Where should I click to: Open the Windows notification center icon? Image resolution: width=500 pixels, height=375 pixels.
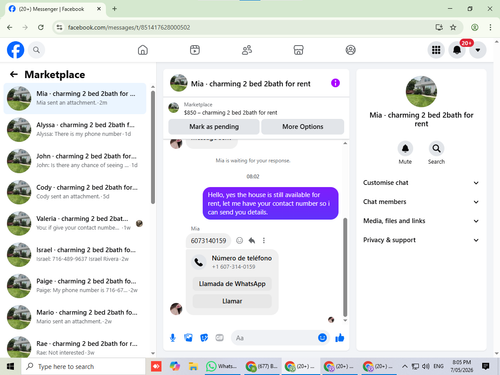click(x=486, y=366)
